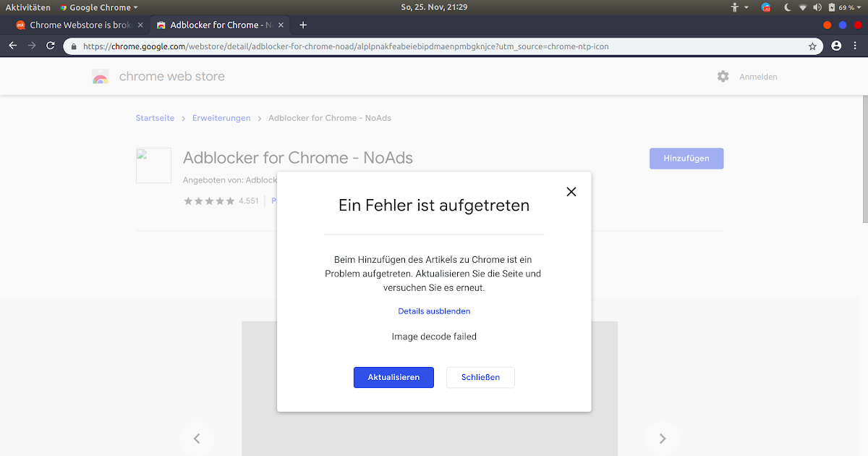Open Chrome profile avatar menu
Screen dimensions: 868x456
pos(836,46)
